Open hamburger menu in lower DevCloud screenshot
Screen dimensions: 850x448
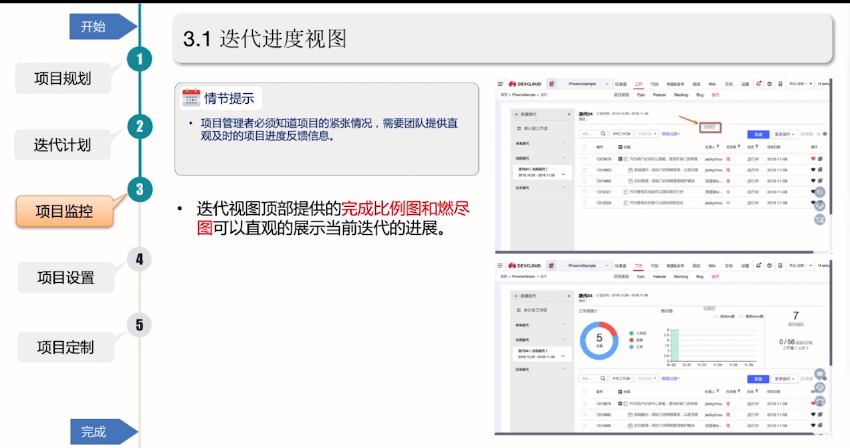click(500, 266)
